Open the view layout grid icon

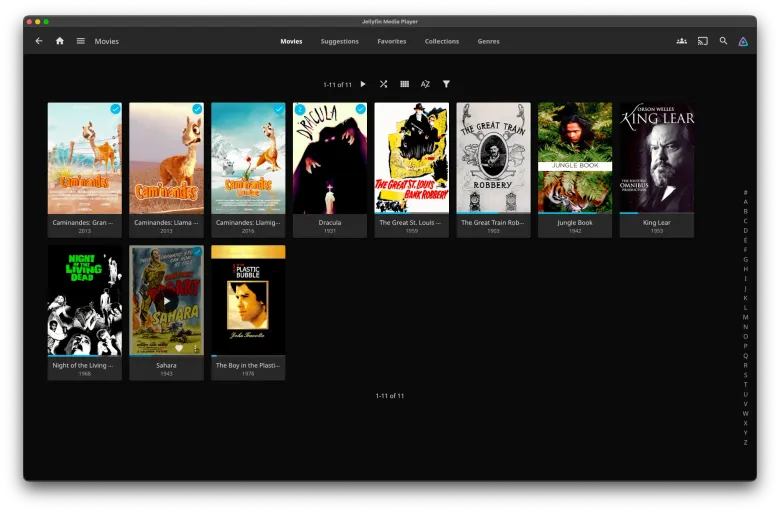pos(404,84)
